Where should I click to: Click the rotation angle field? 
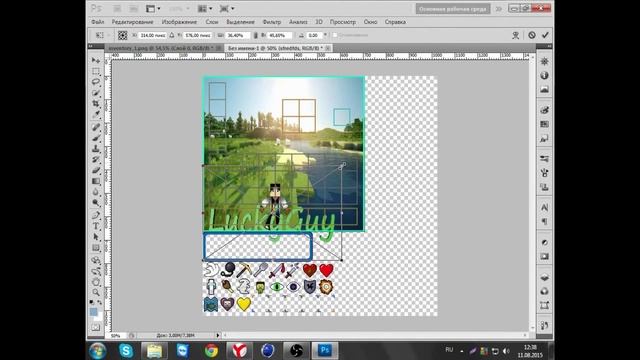pyautogui.click(x=314, y=36)
